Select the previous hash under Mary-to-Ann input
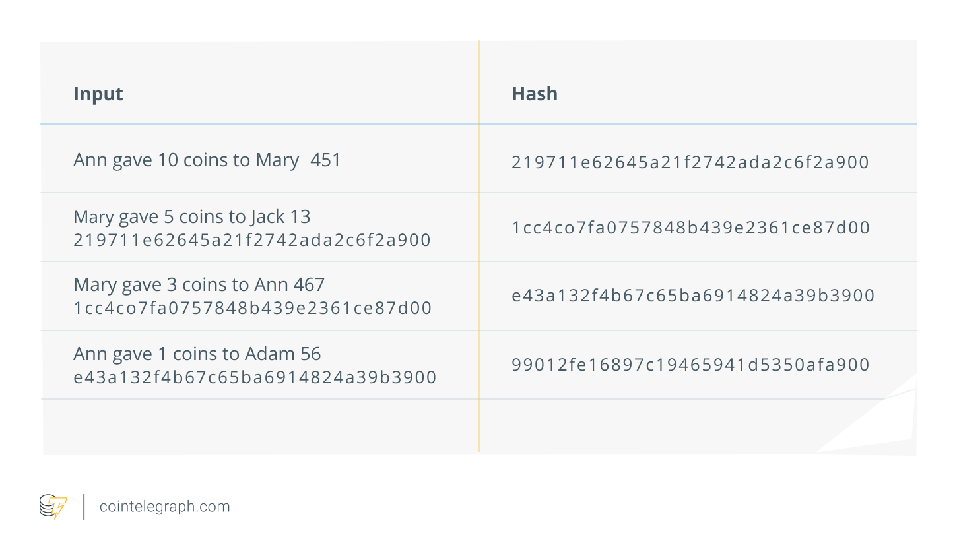The image size is (957, 560). (x=253, y=308)
